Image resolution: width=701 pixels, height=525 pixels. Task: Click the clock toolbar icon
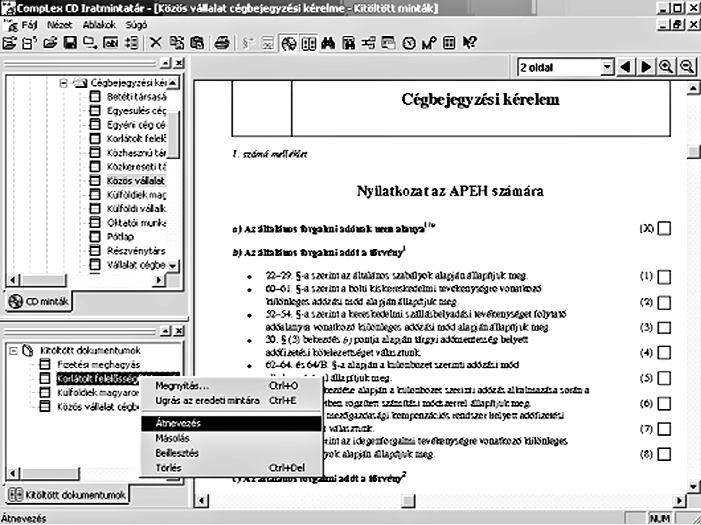tap(409, 43)
